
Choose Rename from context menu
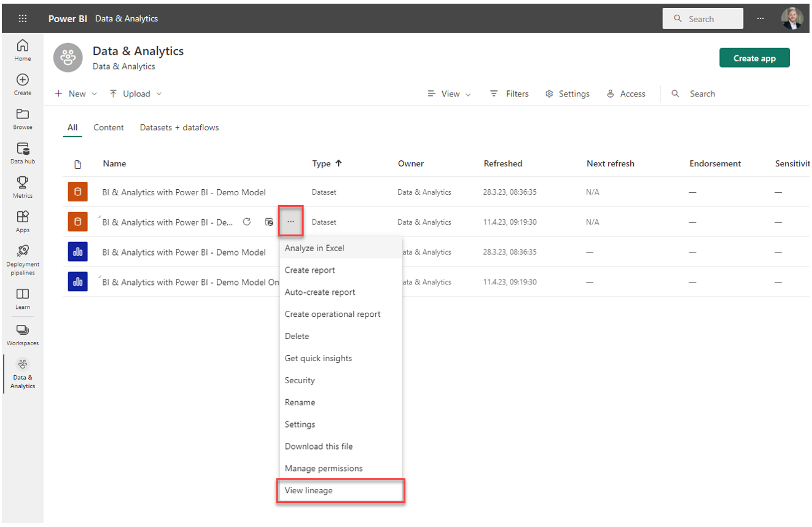(341, 402)
